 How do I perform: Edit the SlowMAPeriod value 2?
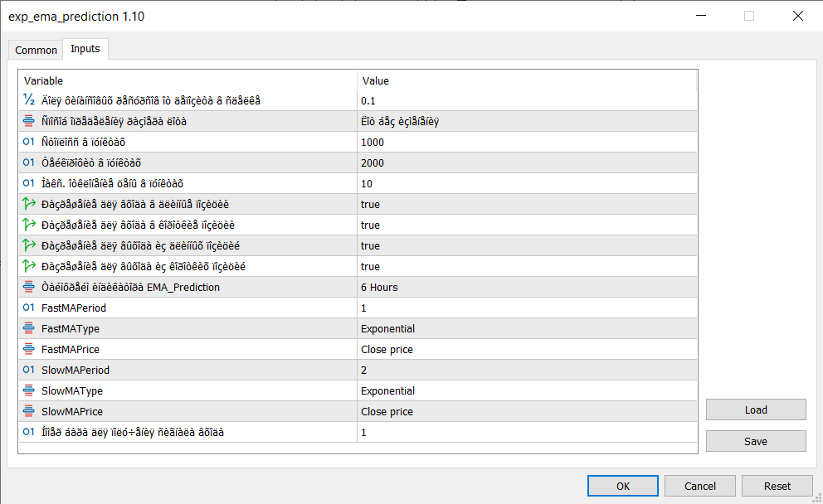click(x=527, y=370)
